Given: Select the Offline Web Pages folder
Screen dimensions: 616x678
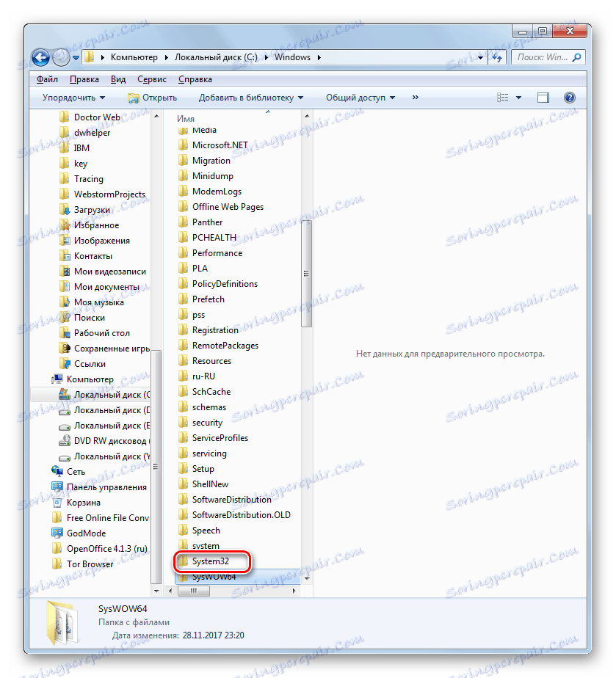Looking at the screenshot, I should coord(220,207).
